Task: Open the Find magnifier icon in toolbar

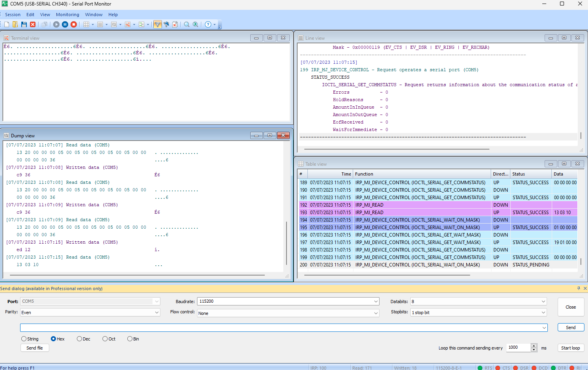Action: (x=187, y=24)
